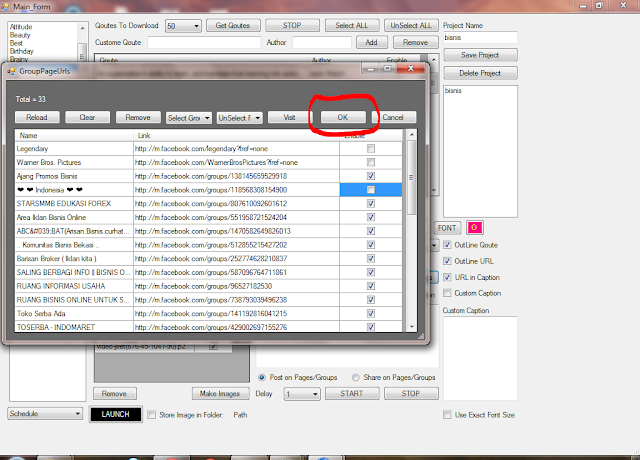Check the Warner Bros. Pictures row checkbox
Screen dimensions: 640x460
371,162
